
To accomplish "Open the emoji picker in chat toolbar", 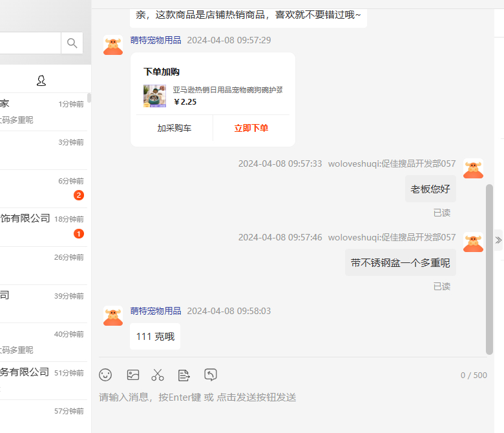I will pyautogui.click(x=105, y=375).
